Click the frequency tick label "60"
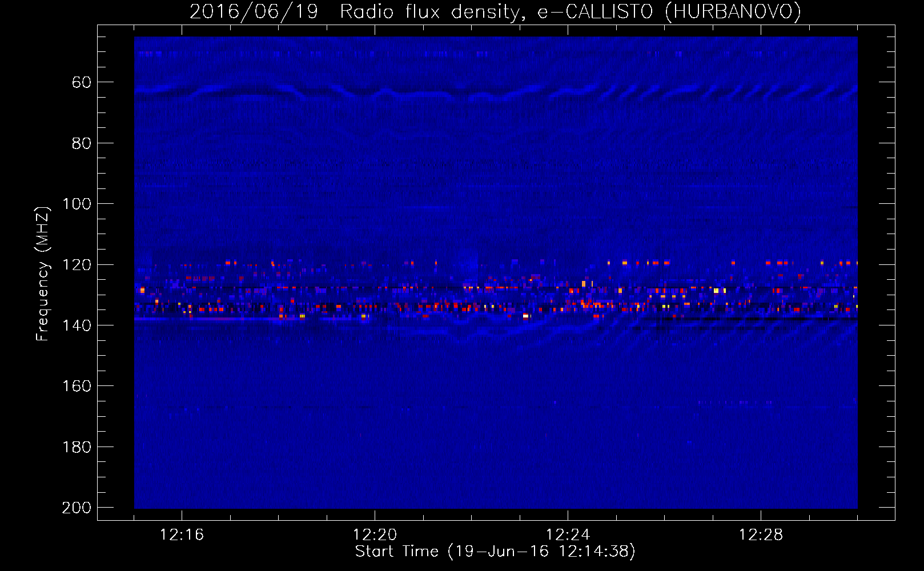Image resolution: width=924 pixels, height=571 pixels. click(82, 83)
